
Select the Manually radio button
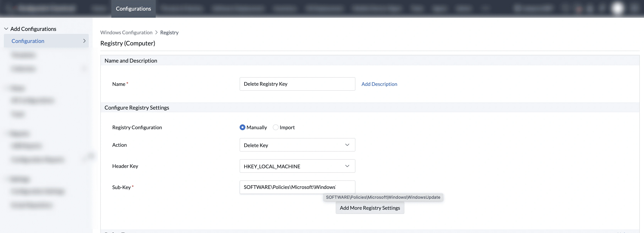[x=242, y=127]
